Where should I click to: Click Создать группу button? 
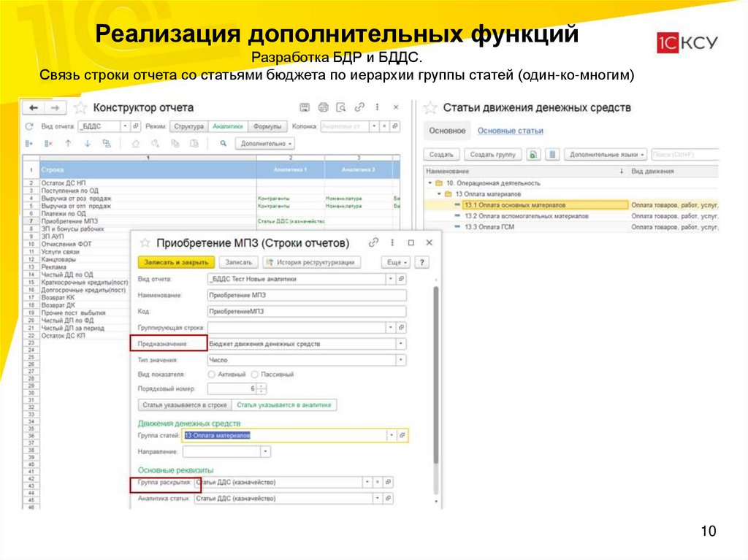tap(493, 155)
